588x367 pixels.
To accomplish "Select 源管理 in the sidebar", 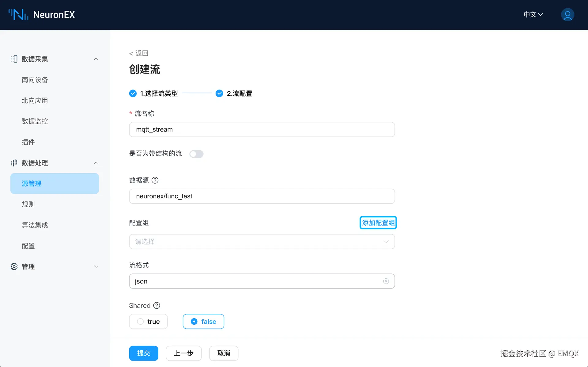I will tap(55, 183).
